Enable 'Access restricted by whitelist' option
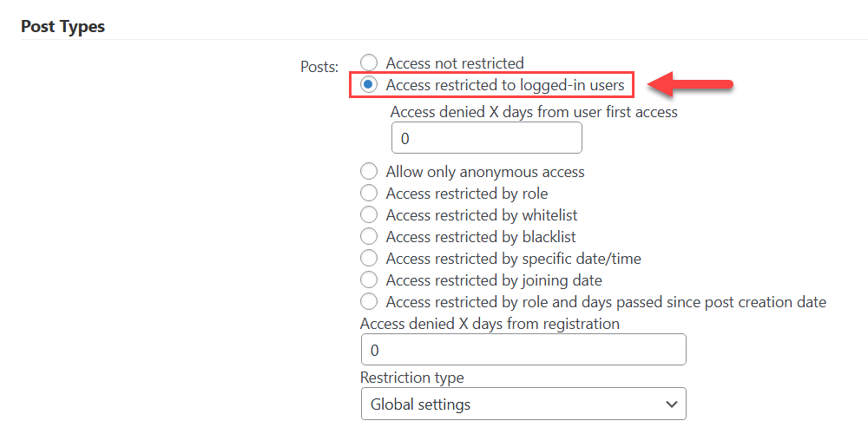The width and height of the screenshot is (868, 434). tap(369, 214)
